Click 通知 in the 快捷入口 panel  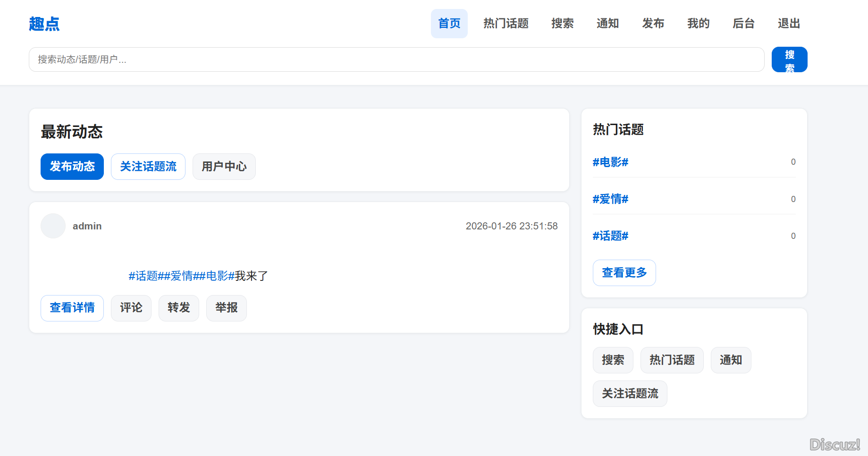click(731, 360)
